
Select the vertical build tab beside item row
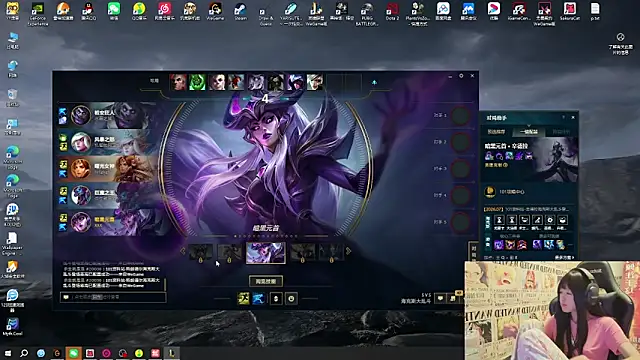(x=488, y=222)
